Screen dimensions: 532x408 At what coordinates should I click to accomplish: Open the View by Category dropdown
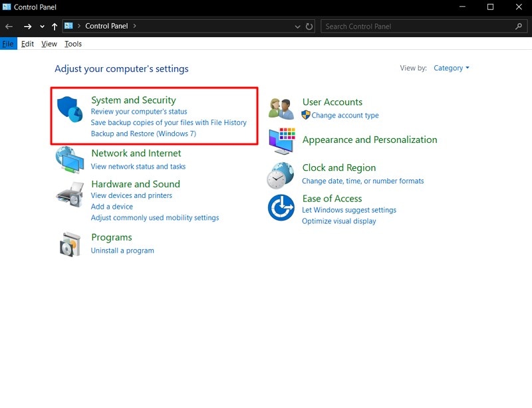coord(451,68)
